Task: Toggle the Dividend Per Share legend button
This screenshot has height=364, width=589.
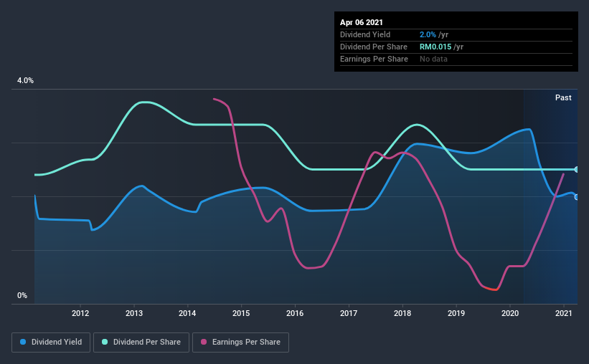Action: tap(141, 343)
